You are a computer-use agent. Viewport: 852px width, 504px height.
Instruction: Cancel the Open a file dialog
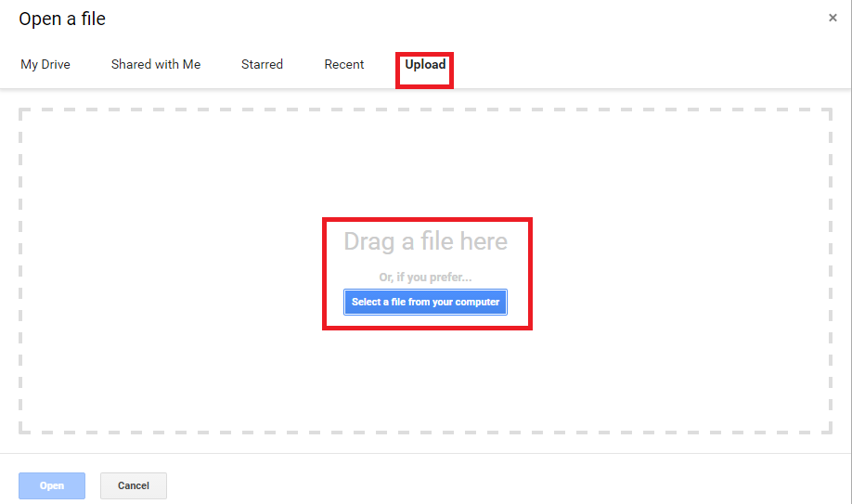(133, 485)
